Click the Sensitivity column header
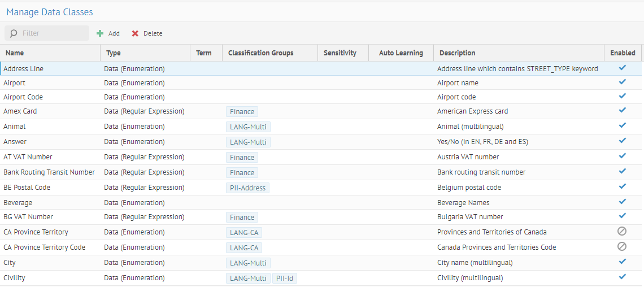 coord(340,53)
